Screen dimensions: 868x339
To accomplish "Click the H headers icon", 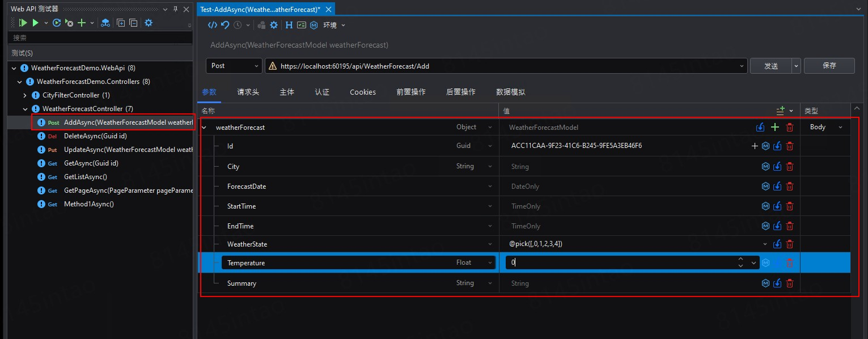I will point(289,25).
